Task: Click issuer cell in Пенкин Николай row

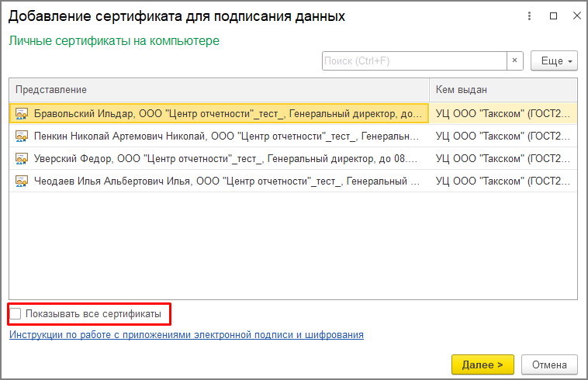Action: point(503,136)
